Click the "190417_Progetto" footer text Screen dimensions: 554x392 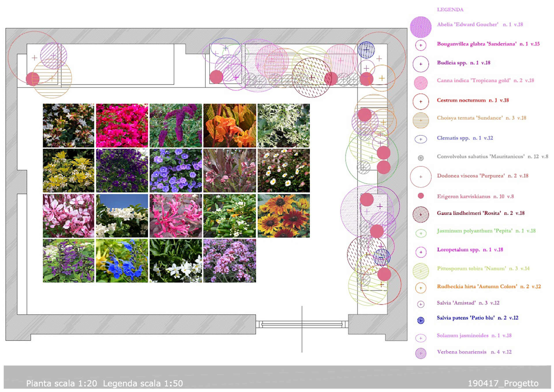(x=503, y=383)
